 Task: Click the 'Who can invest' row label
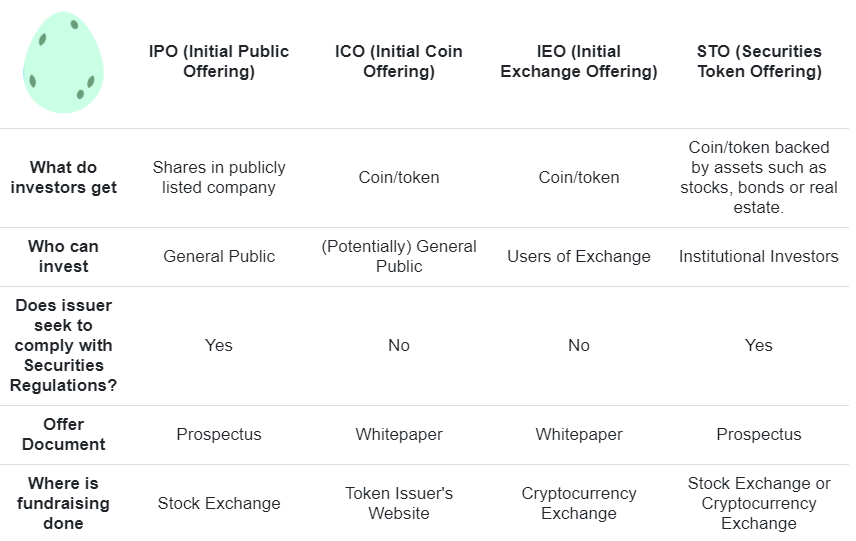pyautogui.click(x=63, y=257)
